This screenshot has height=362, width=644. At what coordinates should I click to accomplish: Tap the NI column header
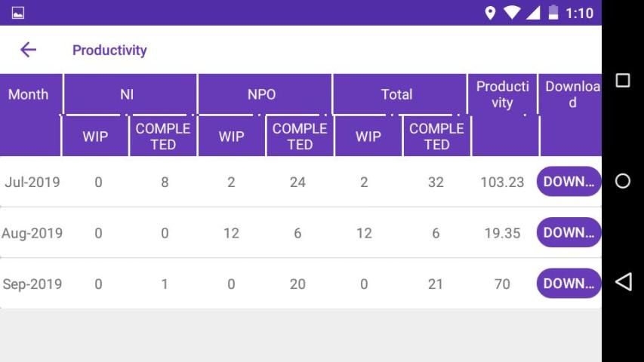[x=127, y=94]
